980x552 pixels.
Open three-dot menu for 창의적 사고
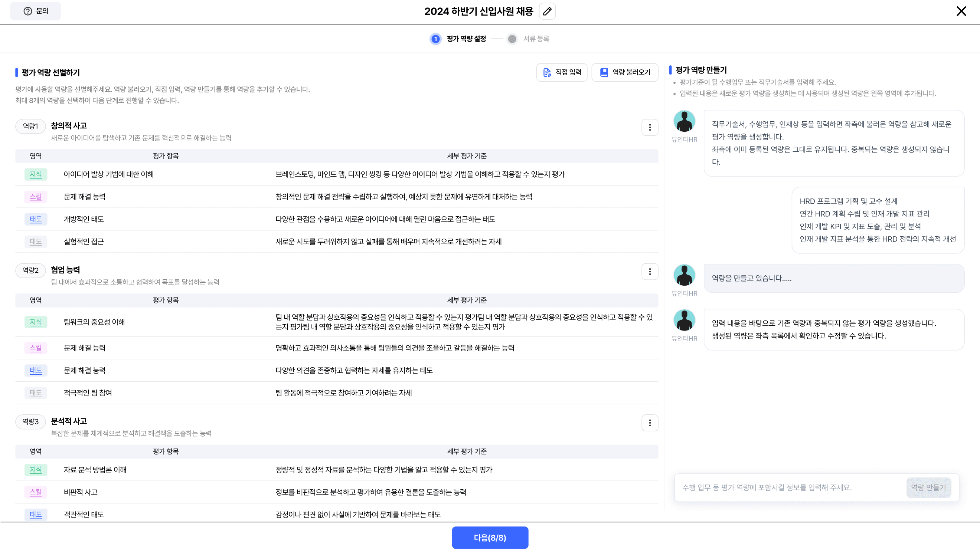(x=649, y=127)
